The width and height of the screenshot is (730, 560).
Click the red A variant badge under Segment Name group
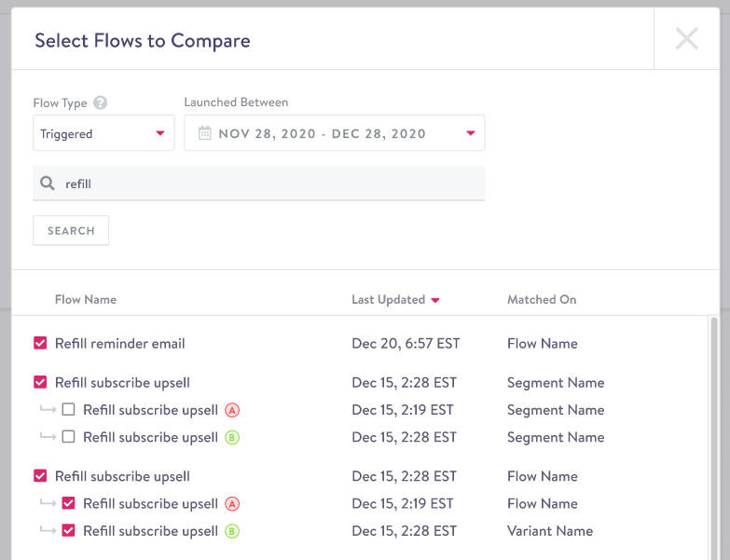232,410
